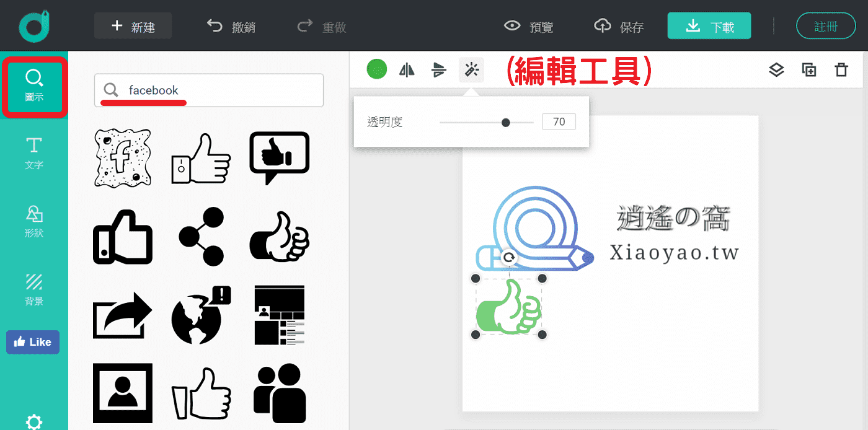Select the outline thumbs-up in last row
Viewport: 868px width, 430px height.
coord(201,394)
